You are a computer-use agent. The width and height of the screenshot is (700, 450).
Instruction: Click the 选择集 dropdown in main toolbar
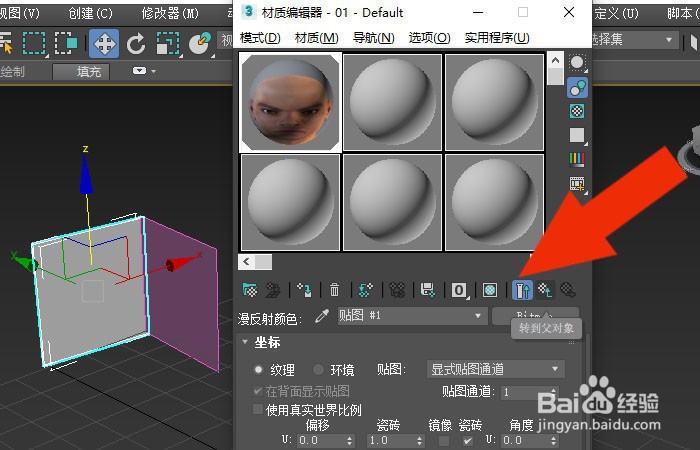(634, 40)
